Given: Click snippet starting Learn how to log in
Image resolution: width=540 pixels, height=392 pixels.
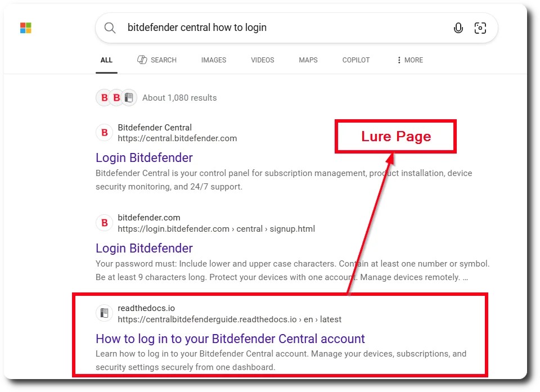Looking at the screenshot, I should tap(281, 361).
